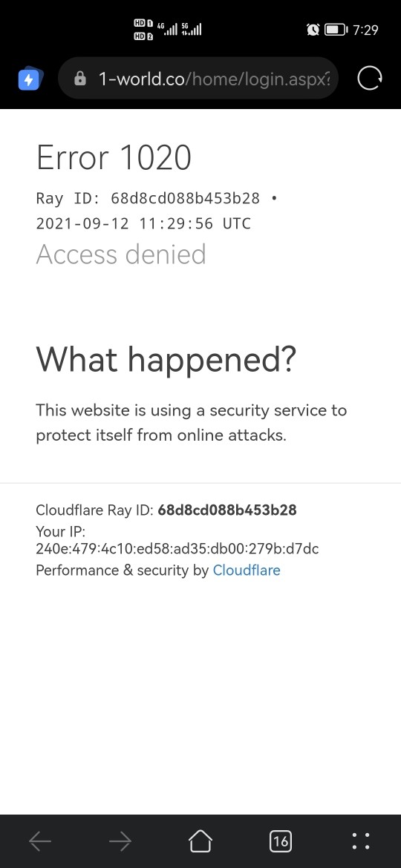
Task: Tap the bold Cloudflare Ray ID value
Action: point(227,510)
